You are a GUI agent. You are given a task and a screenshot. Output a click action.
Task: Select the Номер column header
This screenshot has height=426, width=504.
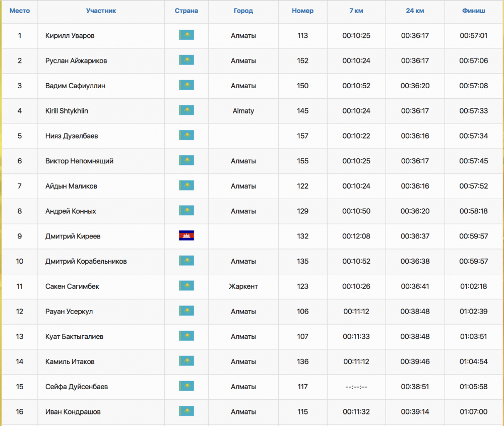[x=302, y=11]
